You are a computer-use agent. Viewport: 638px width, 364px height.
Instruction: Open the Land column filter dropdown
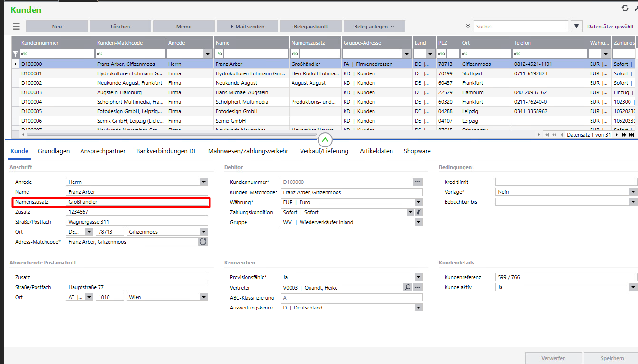point(430,54)
